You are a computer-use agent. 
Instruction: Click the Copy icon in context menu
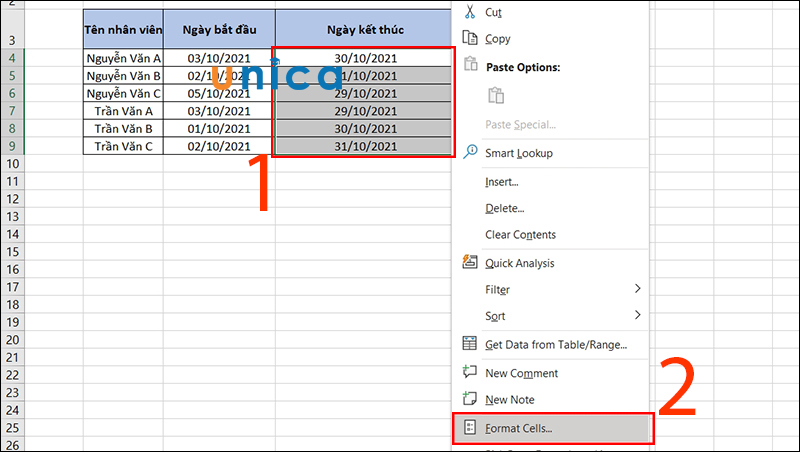pyautogui.click(x=469, y=39)
